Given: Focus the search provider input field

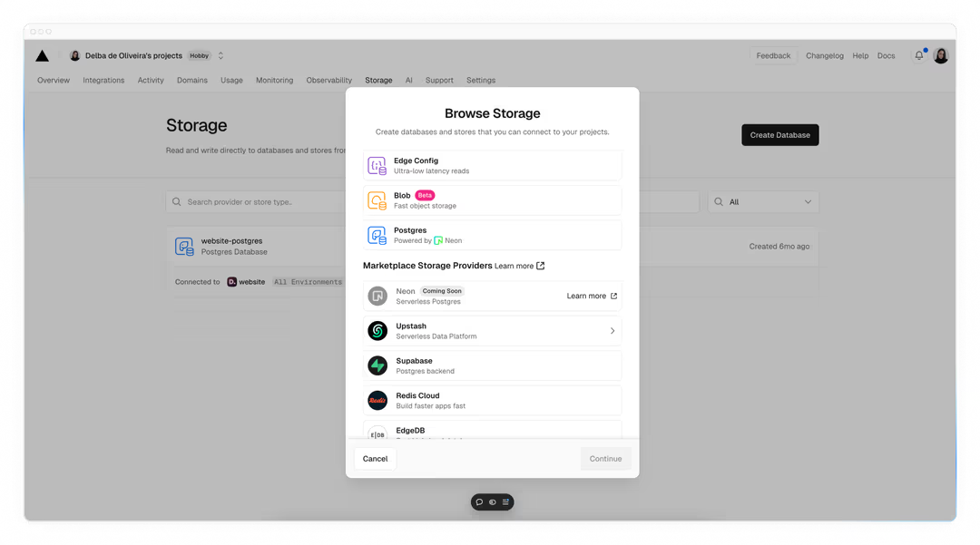Looking at the screenshot, I should tap(256, 201).
